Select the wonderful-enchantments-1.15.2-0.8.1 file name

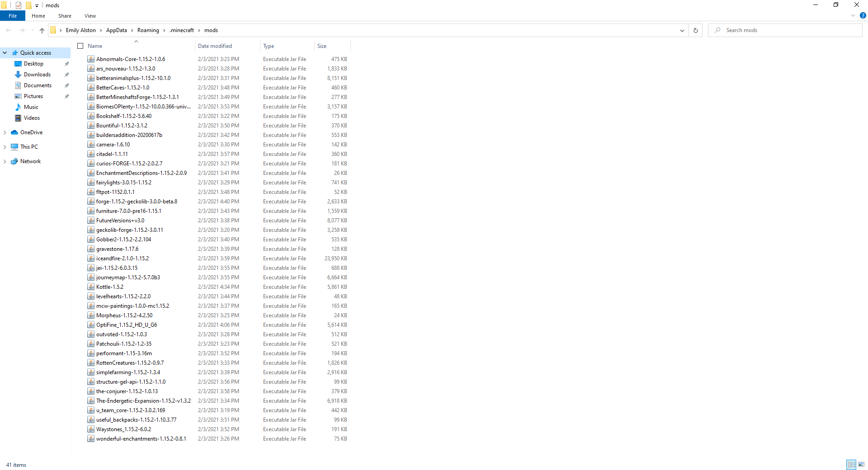(x=141, y=439)
